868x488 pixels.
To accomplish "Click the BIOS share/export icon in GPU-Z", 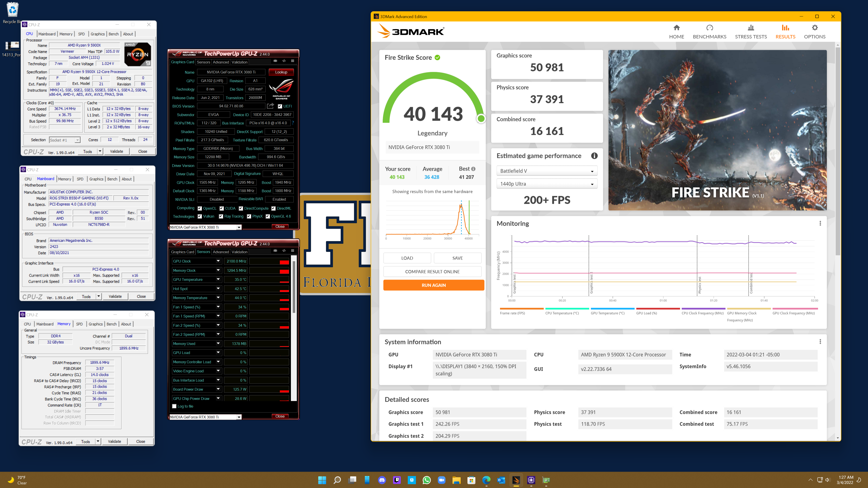I will coord(270,106).
